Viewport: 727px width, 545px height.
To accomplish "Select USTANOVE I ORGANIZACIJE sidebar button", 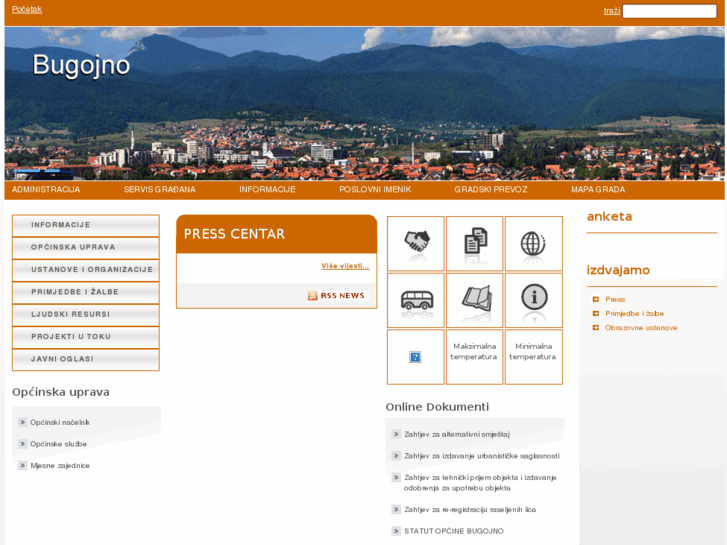I will pyautogui.click(x=86, y=270).
